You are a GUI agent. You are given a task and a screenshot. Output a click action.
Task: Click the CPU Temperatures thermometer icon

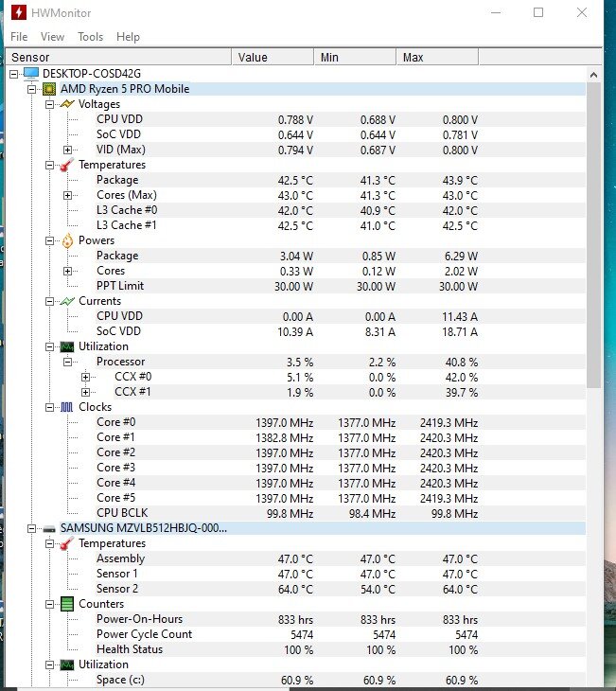(x=67, y=165)
